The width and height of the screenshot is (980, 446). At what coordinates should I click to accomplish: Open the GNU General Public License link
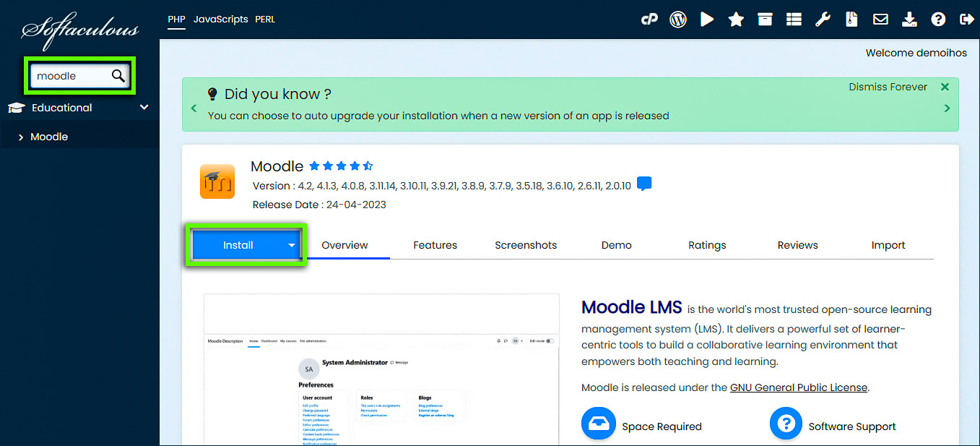click(x=798, y=387)
